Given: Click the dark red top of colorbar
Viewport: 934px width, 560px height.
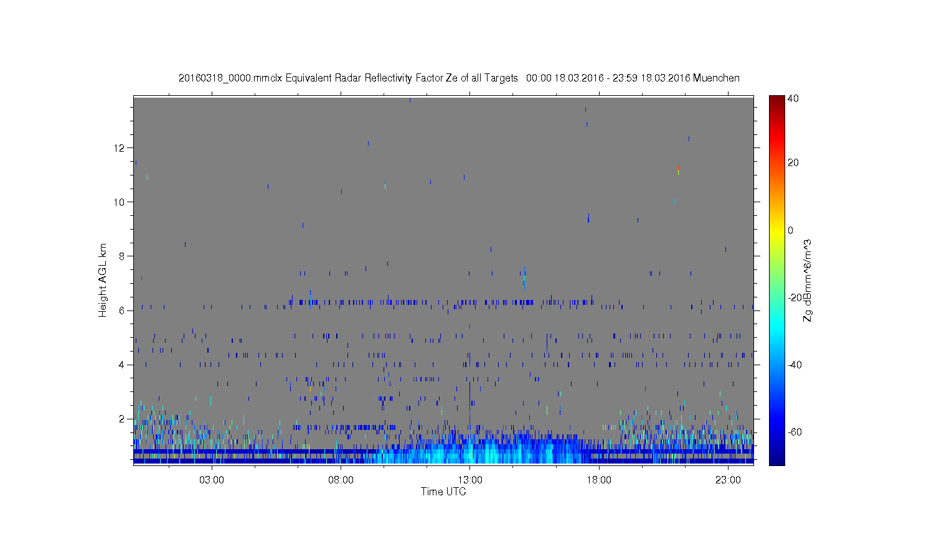Looking at the screenshot, I should (x=776, y=100).
